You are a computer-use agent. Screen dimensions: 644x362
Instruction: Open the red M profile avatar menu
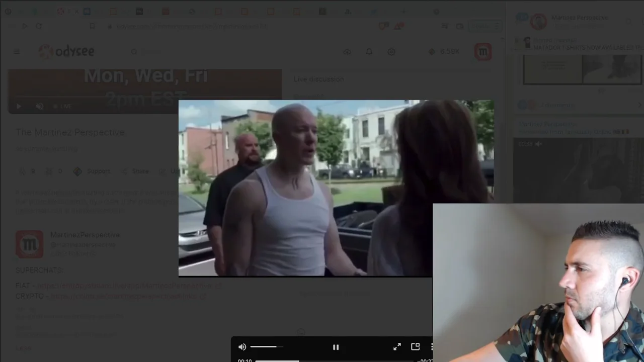483,52
